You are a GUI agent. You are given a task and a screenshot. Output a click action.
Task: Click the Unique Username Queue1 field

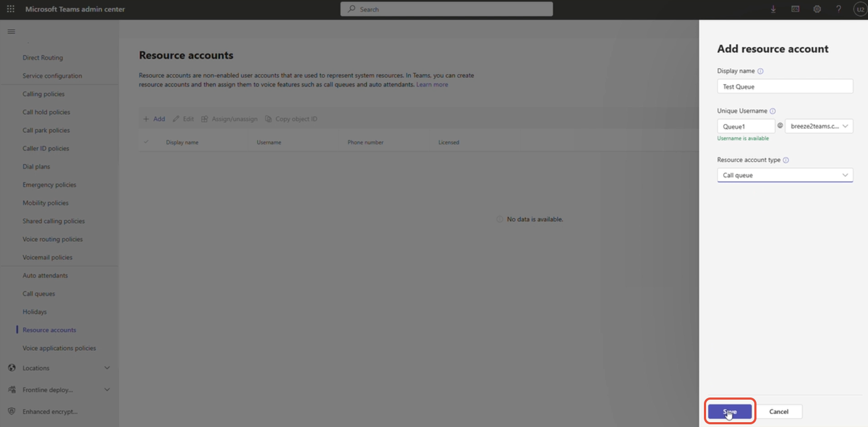746,127
